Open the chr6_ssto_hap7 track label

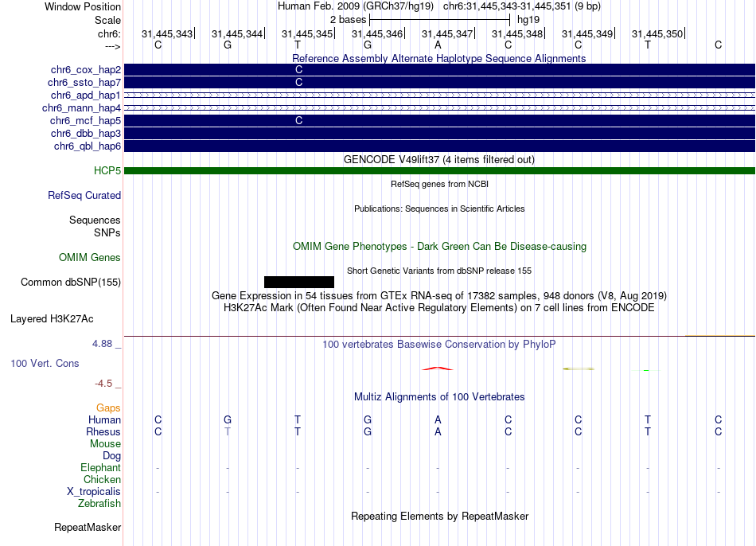coord(84,83)
